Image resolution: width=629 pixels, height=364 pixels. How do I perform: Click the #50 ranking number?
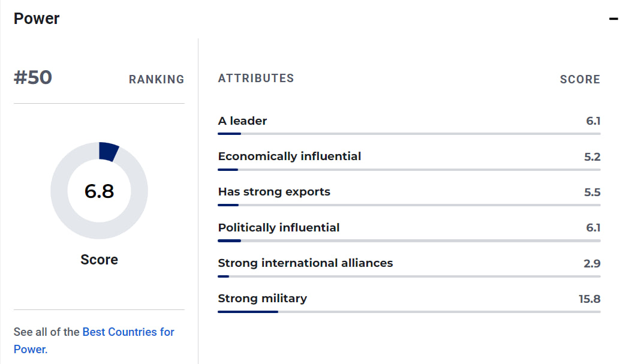pyautogui.click(x=33, y=78)
